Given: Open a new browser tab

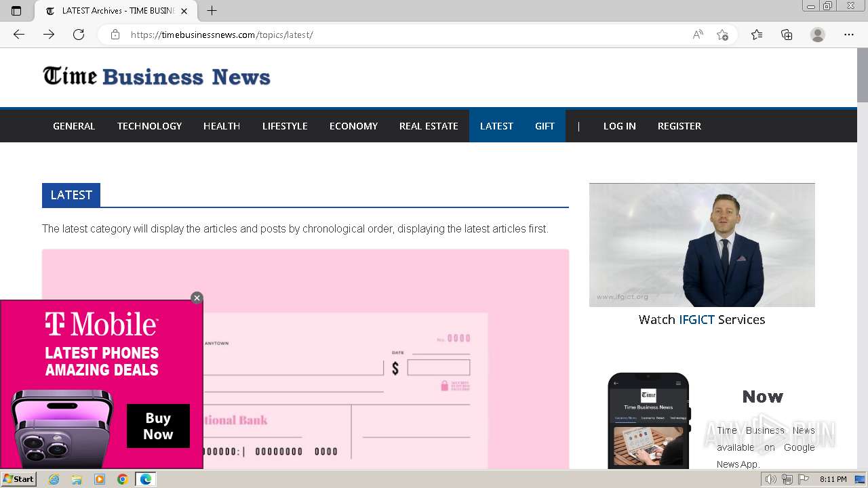Looking at the screenshot, I should tap(212, 11).
